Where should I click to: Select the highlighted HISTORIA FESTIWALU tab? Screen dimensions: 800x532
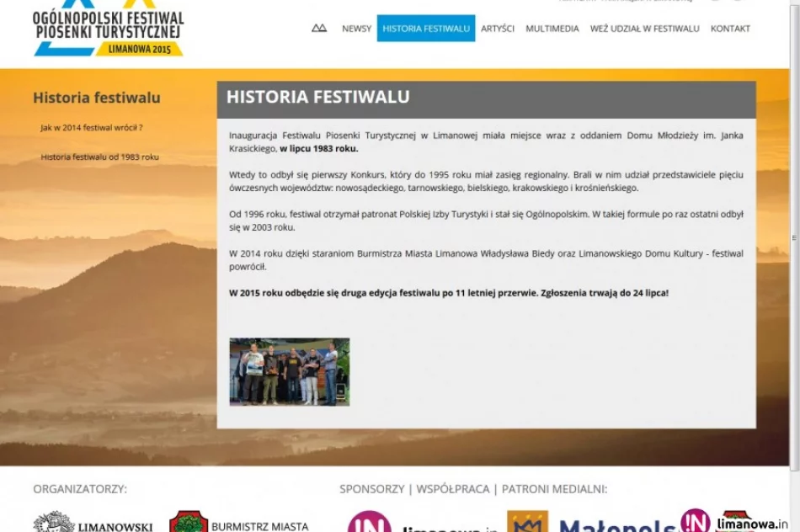425,28
